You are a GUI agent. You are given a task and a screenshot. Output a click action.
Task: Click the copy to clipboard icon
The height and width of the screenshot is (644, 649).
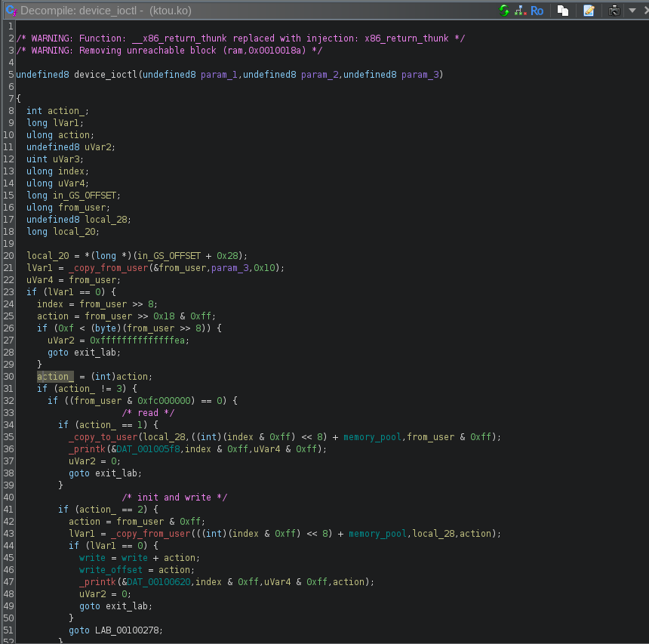pos(563,11)
